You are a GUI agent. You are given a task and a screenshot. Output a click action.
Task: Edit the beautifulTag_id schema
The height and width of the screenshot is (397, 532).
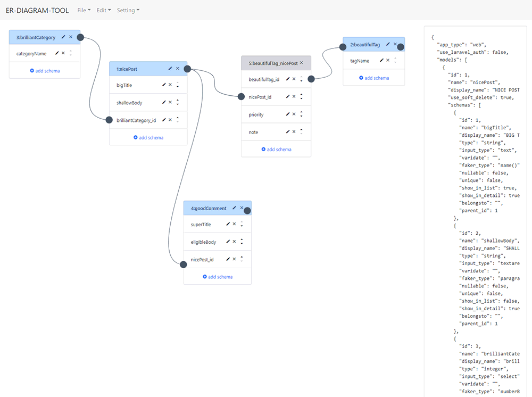coord(288,79)
